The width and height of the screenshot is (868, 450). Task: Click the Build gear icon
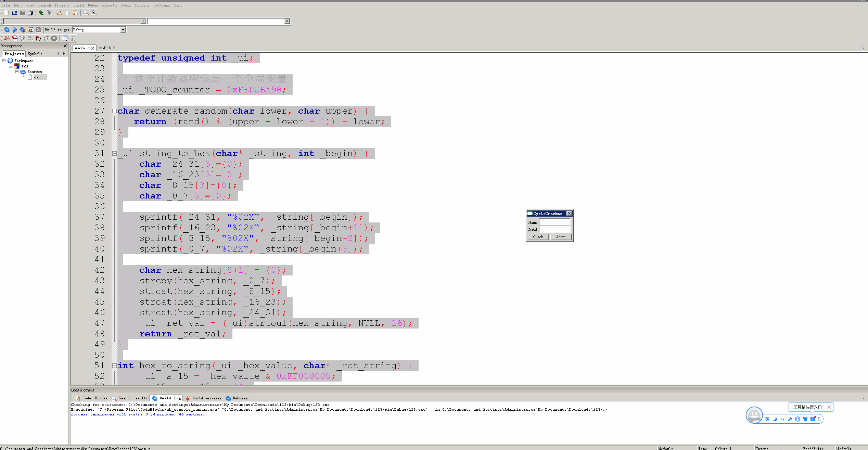(x=7, y=30)
